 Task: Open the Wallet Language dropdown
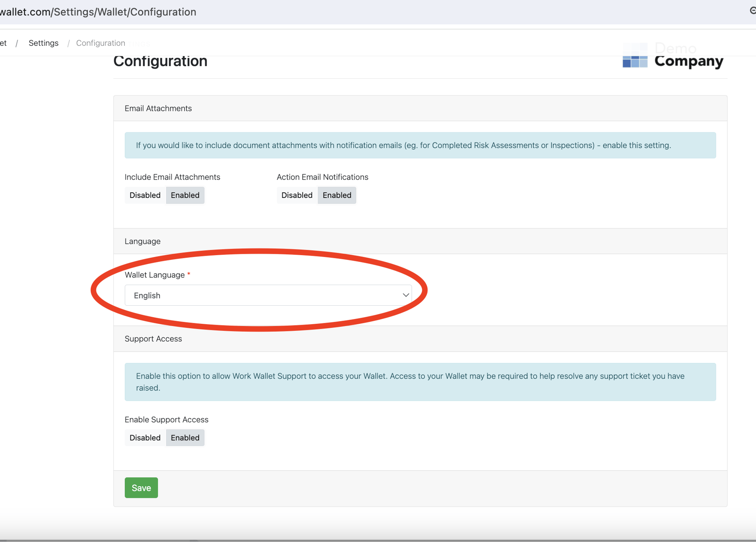coord(268,295)
